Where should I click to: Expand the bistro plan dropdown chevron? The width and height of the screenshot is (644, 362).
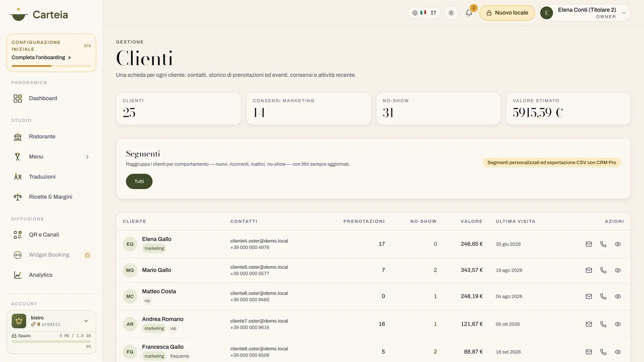point(86,321)
